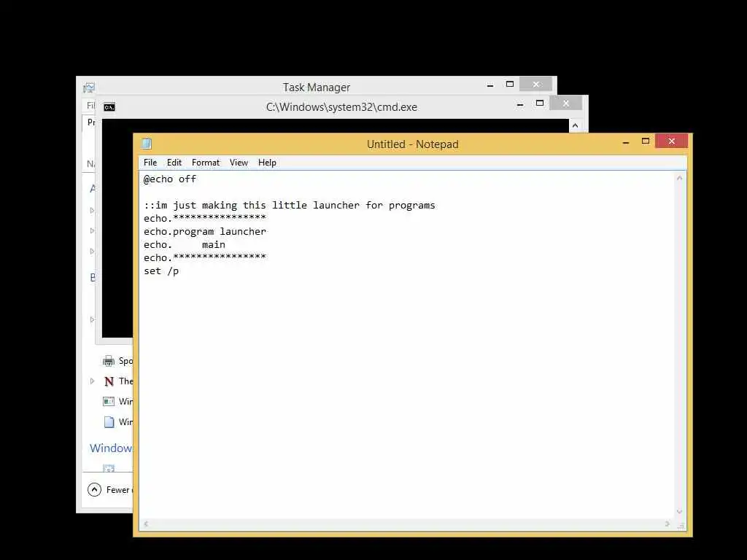The height and width of the screenshot is (560, 747).
Task: Click the Notepad icon in title bar
Action: pos(147,144)
